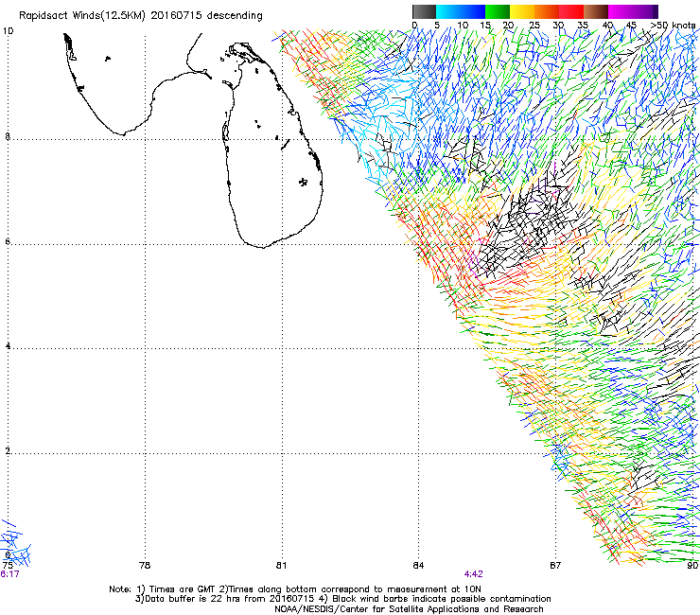
Task: Click the latitude label '2'
Action: 8,451
